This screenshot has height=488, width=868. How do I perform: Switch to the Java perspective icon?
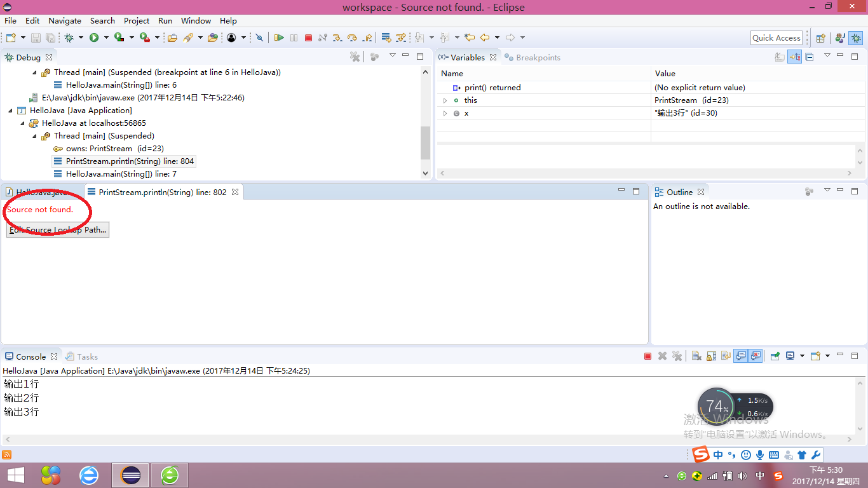pyautogui.click(x=839, y=37)
